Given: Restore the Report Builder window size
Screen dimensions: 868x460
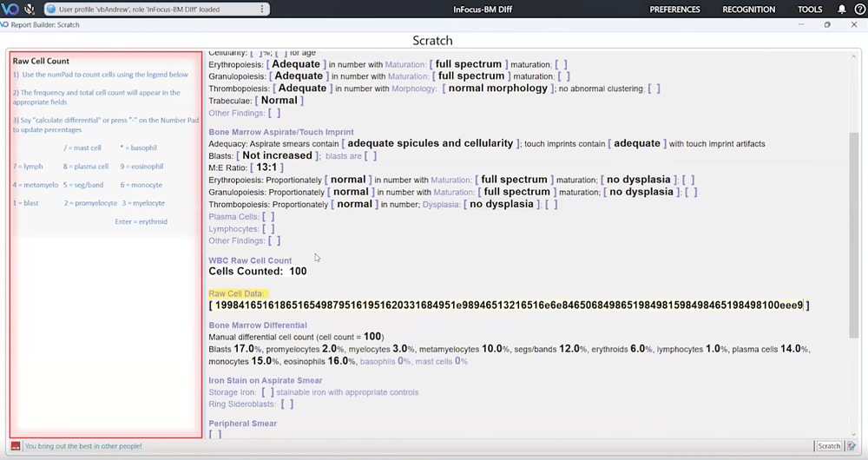Looking at the screenshot, I should [827, 25].
